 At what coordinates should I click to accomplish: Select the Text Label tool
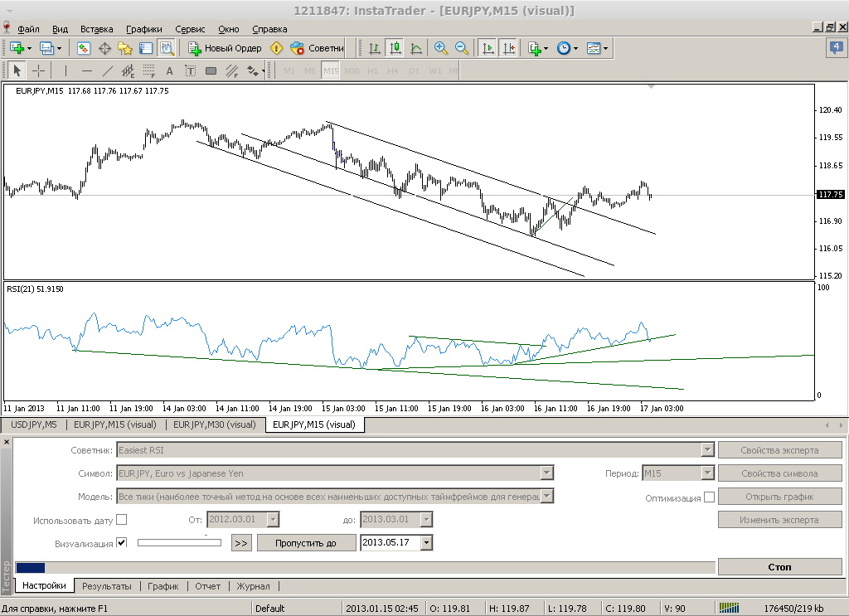click(190, 70)
